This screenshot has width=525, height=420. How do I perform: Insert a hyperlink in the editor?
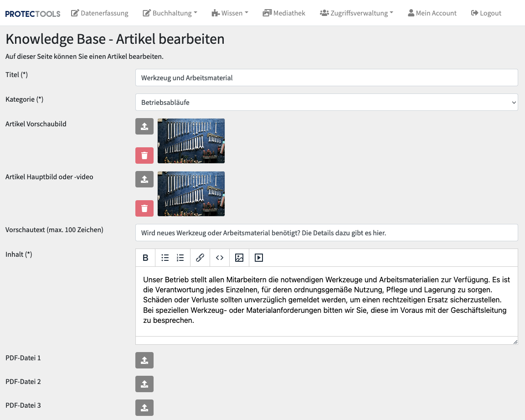point(200,258)
